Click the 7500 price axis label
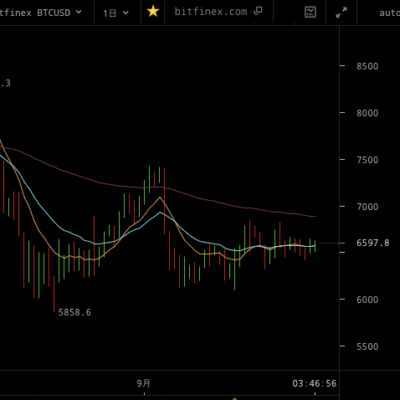This screenshot has width=400, height=400. 367,160
